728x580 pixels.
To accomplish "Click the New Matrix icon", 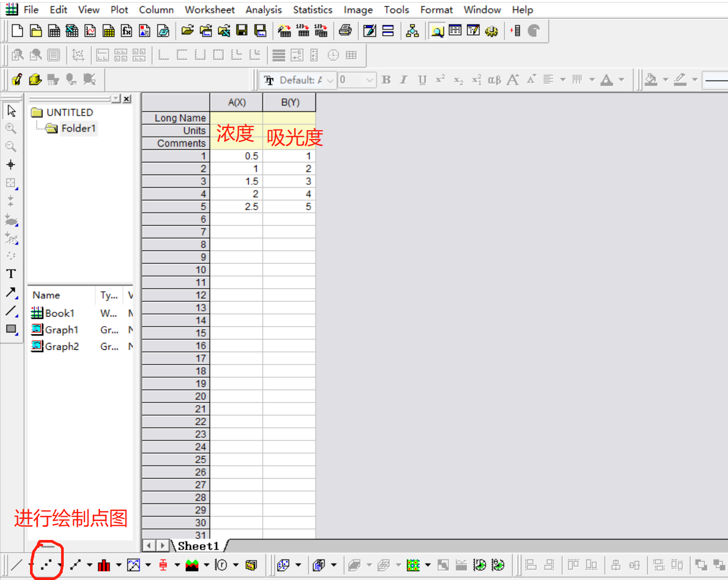I will [109, 31].
